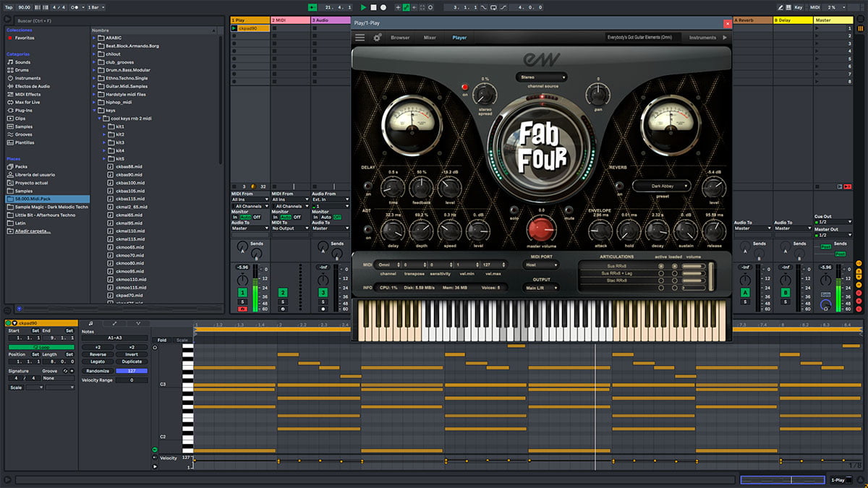Select the Grooves category
Image resolution: width=868 pixels, height=488 pixels.
click(23, 134)
